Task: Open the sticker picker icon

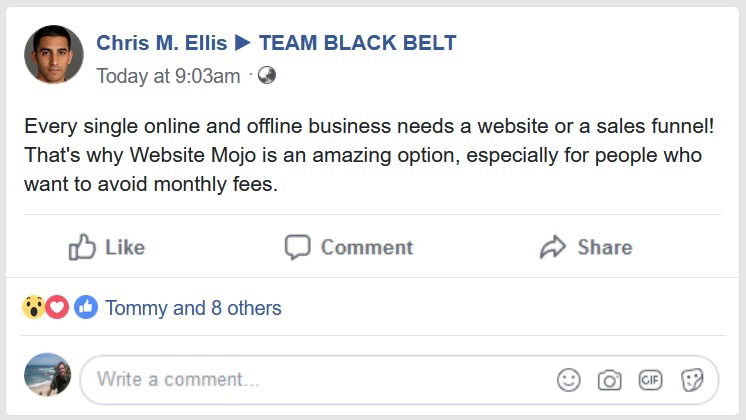Action: point(692,380)
